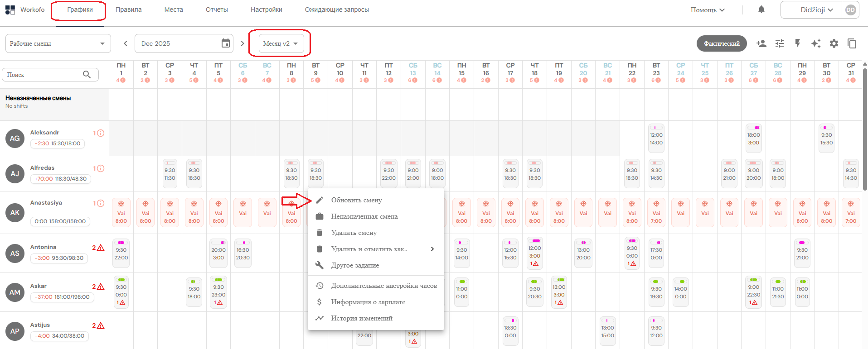Click the copy schedule icon
Viewport: 868px width, 349px height.
852,43
